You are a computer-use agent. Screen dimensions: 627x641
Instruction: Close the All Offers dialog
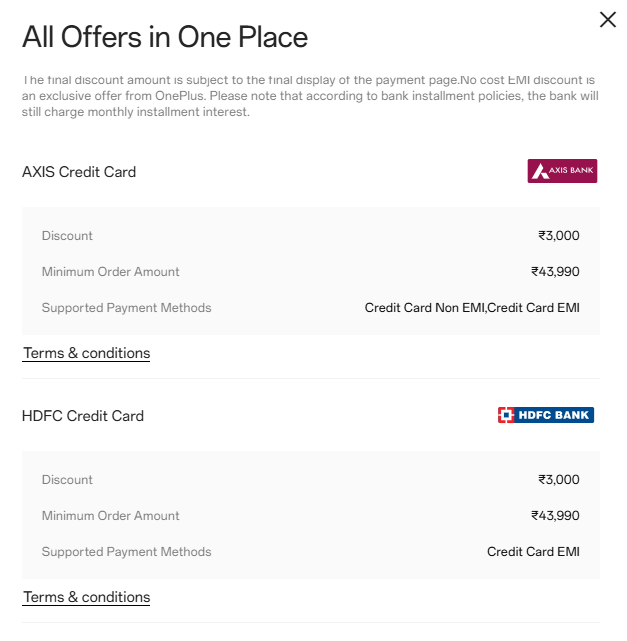[607, 20]
